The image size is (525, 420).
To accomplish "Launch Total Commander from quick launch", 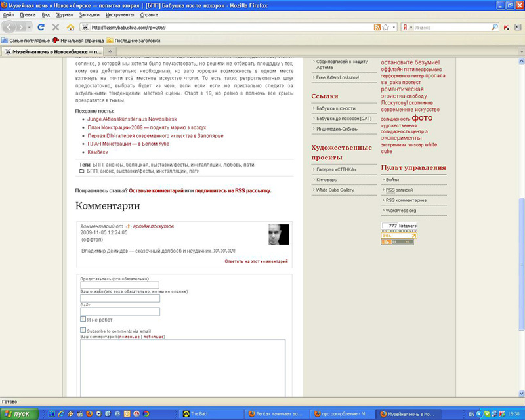I will 52,413.
